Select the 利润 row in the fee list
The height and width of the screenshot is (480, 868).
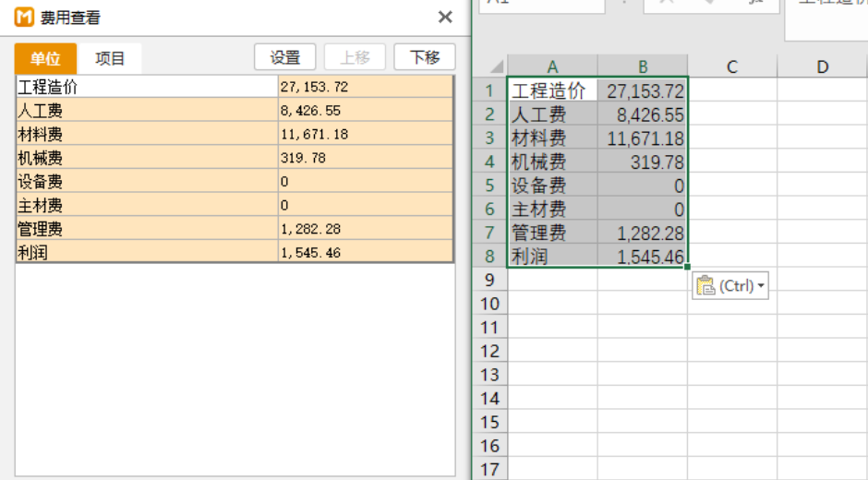click(147, 252)
